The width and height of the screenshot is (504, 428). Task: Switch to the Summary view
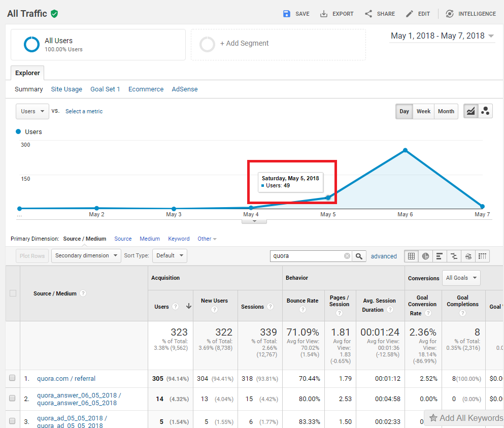pyautogui.click(x=28, y=89)
